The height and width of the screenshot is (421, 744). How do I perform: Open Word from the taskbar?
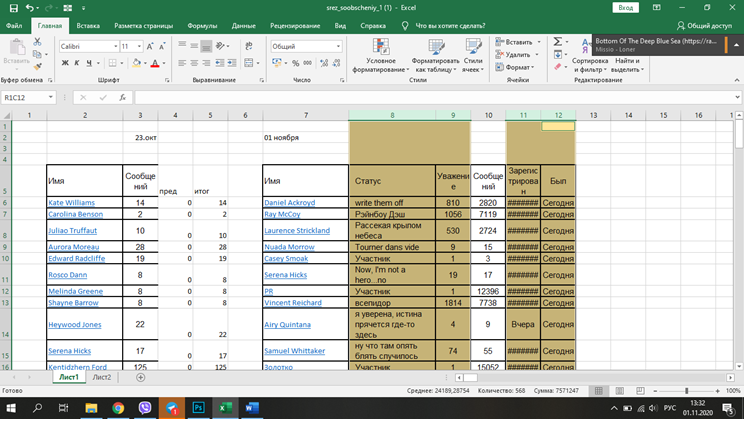(251, 408)
